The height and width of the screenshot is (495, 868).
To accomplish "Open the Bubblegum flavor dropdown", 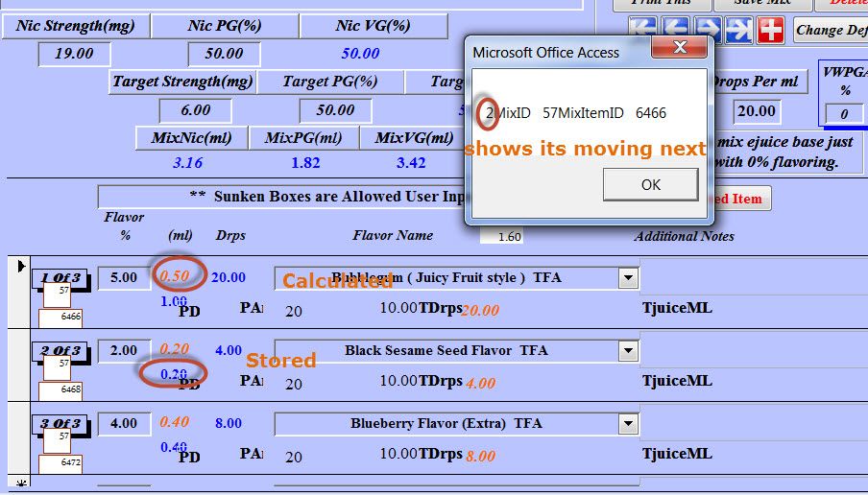I will (x=628, y=278).
